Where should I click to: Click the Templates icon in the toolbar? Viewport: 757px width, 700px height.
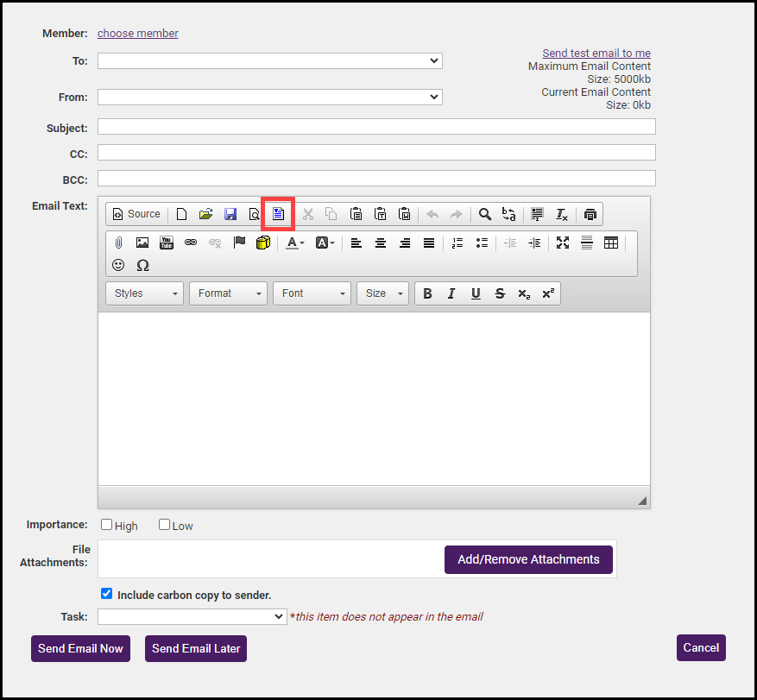pyautogui.click(x=278, y=214)
